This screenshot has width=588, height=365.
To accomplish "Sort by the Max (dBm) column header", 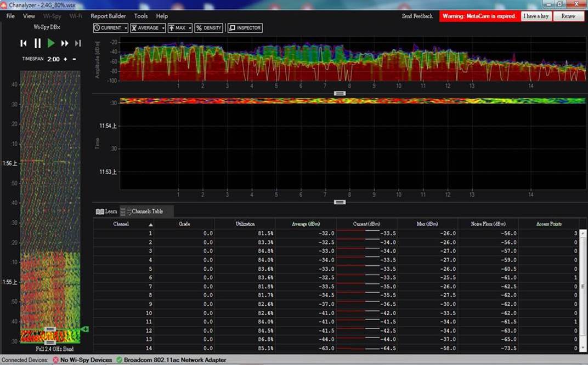I will pyautogui.click(x=427, y=224).
